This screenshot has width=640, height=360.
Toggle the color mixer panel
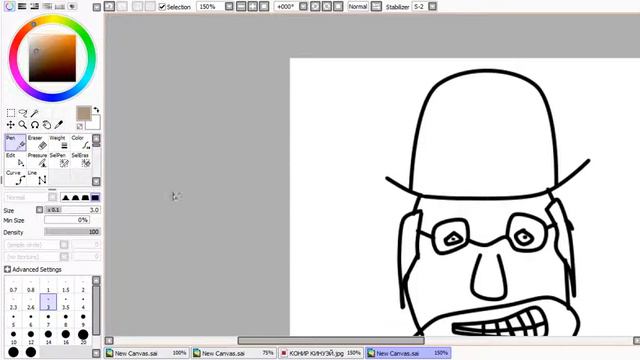pyautogui.click(x=47, y=6)
